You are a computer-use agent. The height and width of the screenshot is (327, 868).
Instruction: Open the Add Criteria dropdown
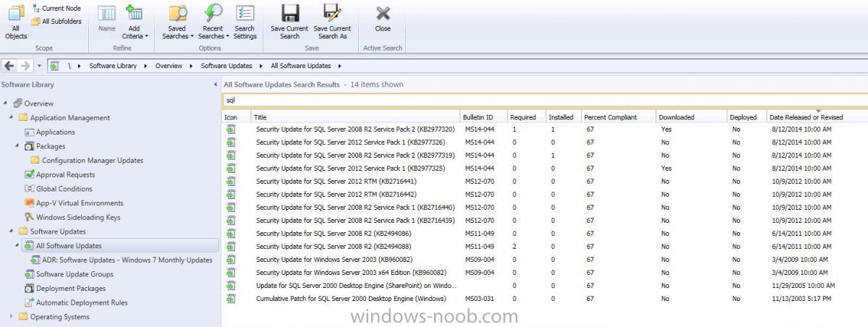[x=135, y=22]
